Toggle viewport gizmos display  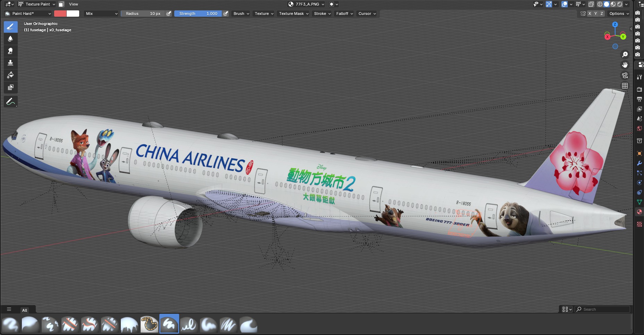click(x=549, y=4)
